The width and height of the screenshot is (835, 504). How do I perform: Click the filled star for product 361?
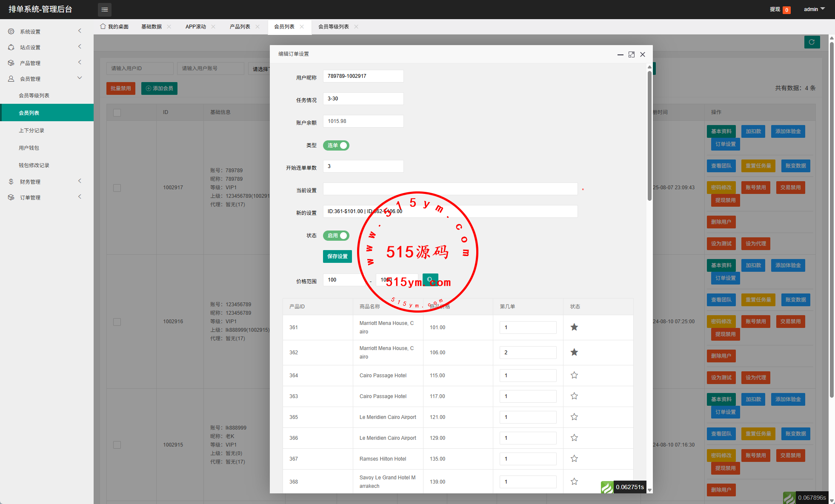click(x=574, y=327)
